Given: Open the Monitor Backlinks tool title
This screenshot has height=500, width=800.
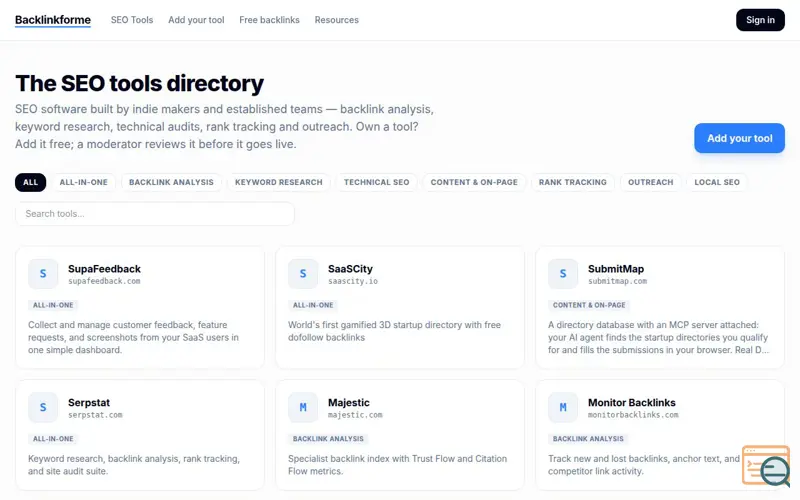Looking at the screenshot, I should [x=632, y=403].
